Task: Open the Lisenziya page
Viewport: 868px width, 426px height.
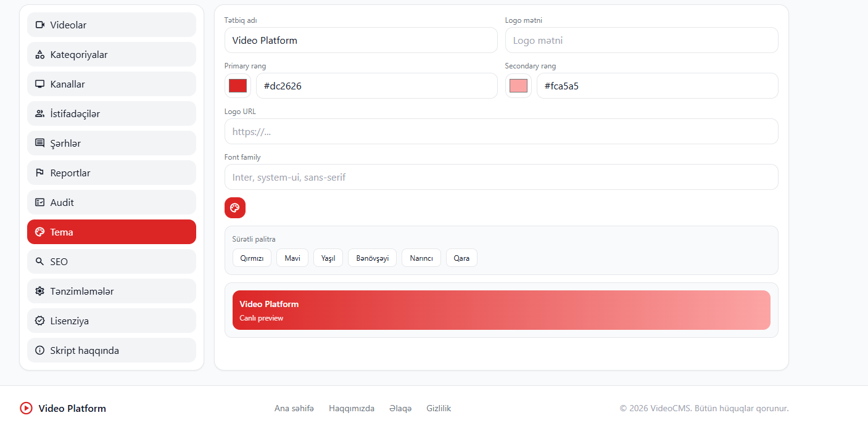Action: pyautogui.click(x=111, y=321)
